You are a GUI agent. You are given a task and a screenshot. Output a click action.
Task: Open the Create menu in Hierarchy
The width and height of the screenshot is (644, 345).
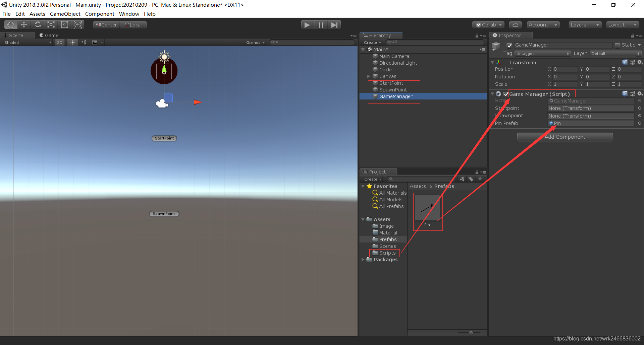pyautogui.click(x=371, y=42)
